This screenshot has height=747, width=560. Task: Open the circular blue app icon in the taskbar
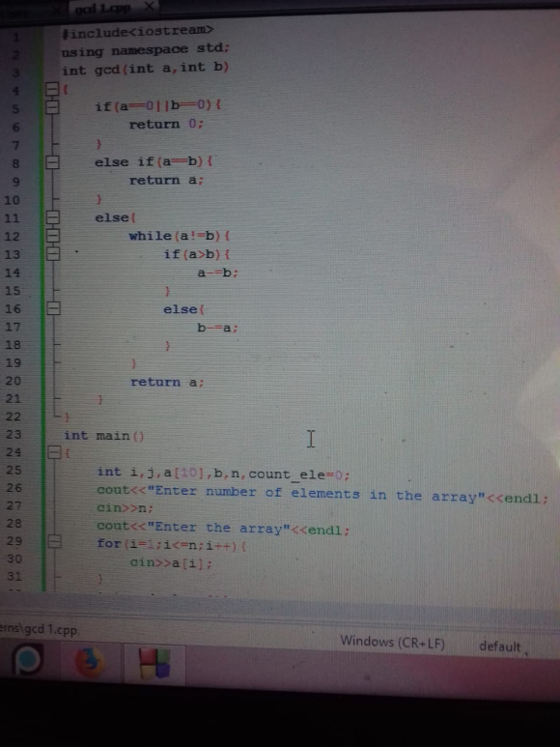click(x=26, y=659)
